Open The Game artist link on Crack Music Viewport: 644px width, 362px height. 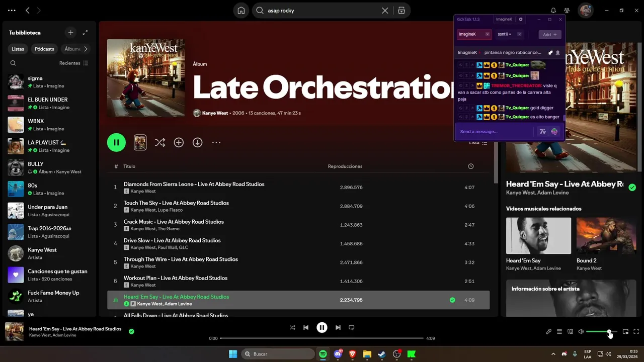[169, 229]
